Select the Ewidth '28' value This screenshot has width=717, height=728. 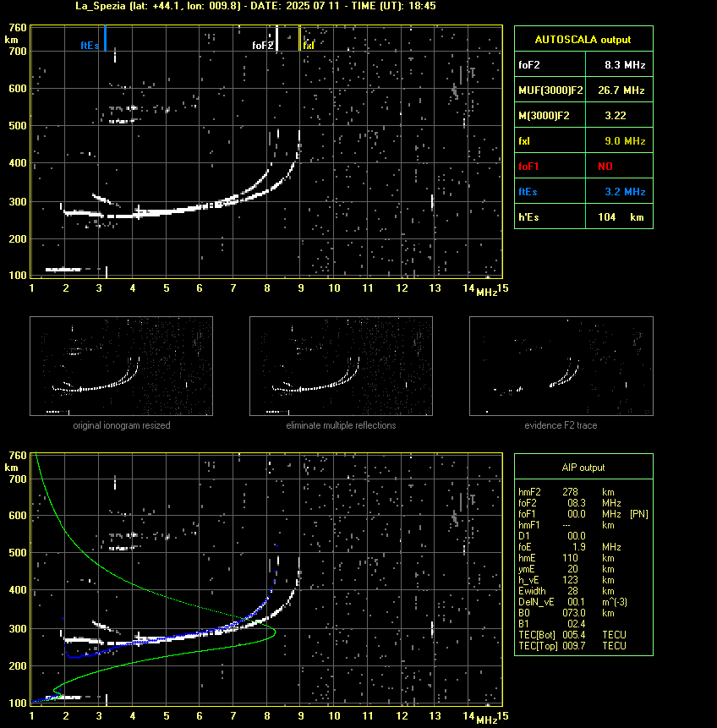coord(573,591)
